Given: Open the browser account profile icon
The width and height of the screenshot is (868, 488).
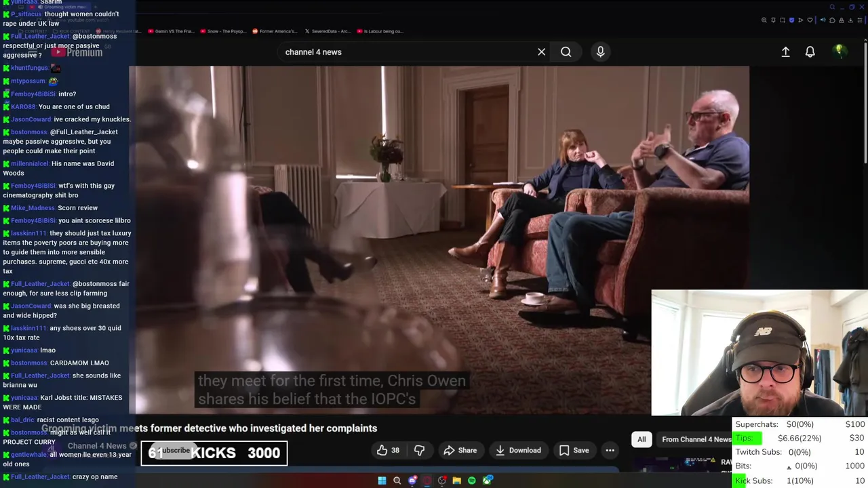Looking at the screenshot, I should click(x=842, y=20).
